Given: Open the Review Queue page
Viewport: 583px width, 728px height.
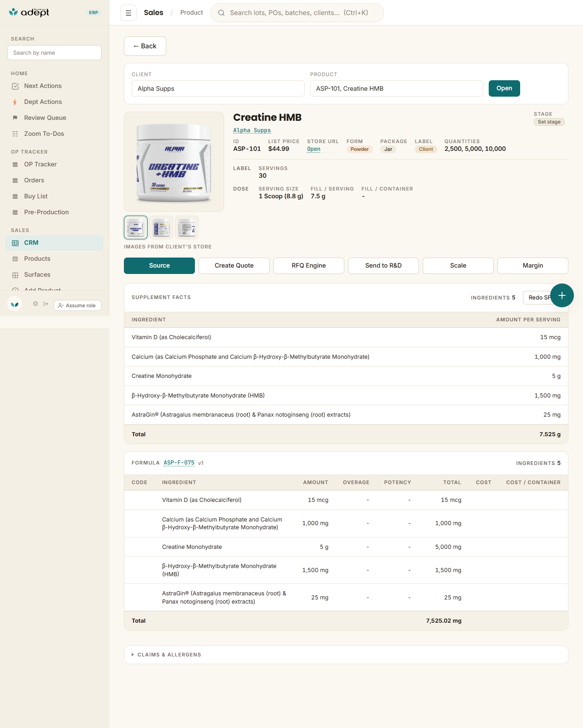Looking at the screenshot, I should point(55,118).
